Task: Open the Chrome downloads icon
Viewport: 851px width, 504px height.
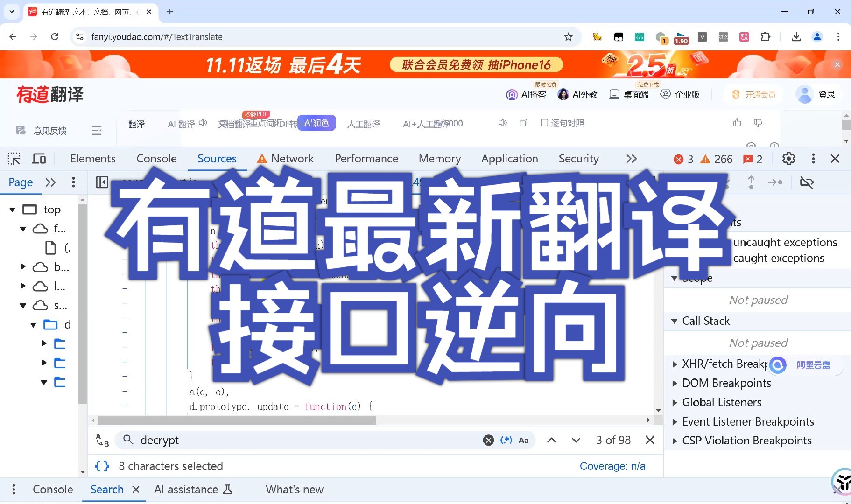Action: click(x=796, y=37)
